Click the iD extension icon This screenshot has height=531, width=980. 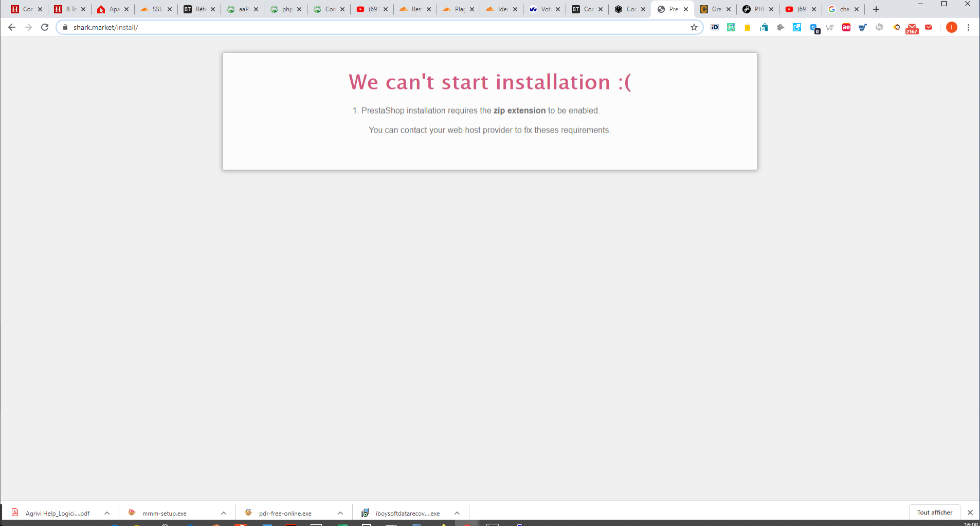(x=715, y=27)
